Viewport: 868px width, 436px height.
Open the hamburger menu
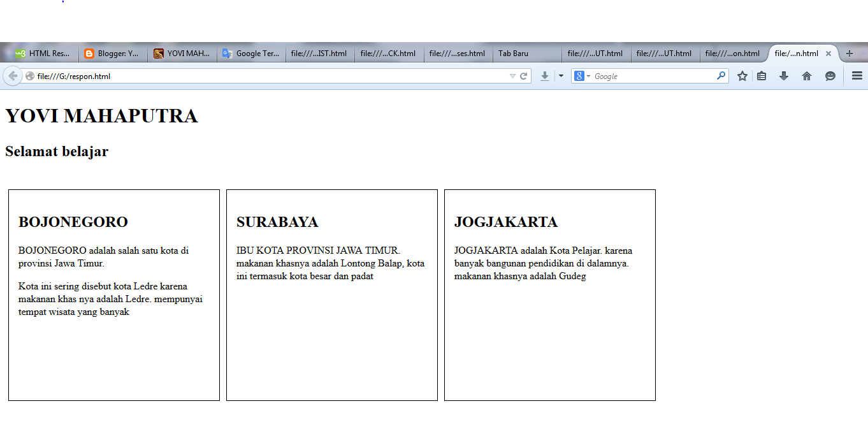[x=857, y=76]
